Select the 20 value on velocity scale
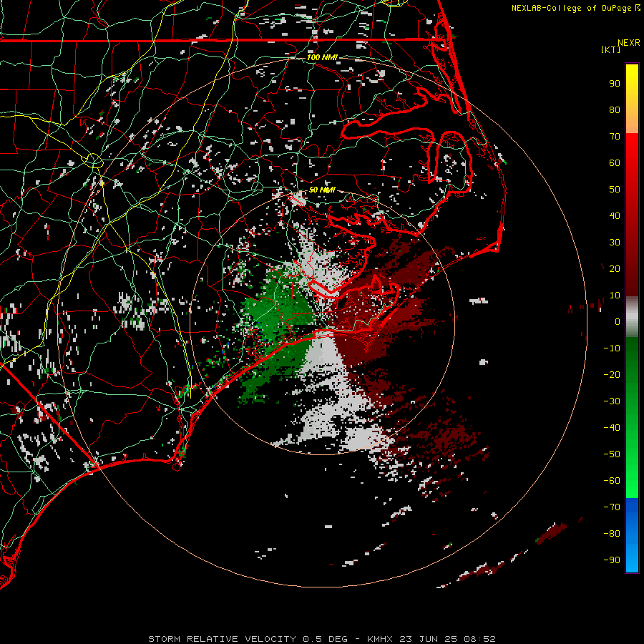 (615, 268)
